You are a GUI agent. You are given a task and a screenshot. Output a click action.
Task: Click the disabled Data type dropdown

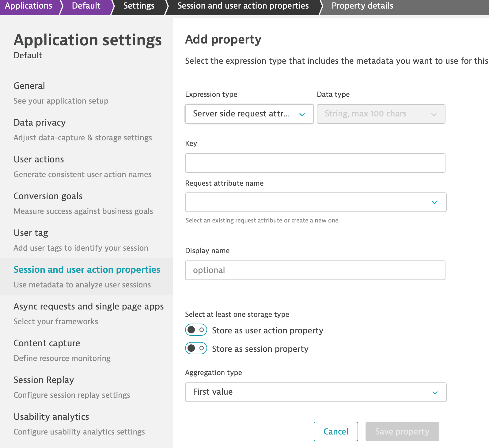(381, 114)
